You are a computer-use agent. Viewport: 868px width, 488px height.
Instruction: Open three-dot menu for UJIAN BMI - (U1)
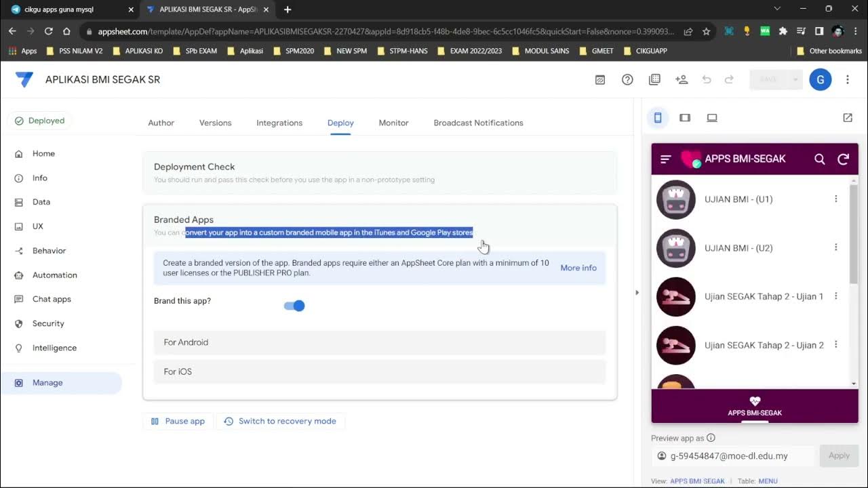(835, 199)
